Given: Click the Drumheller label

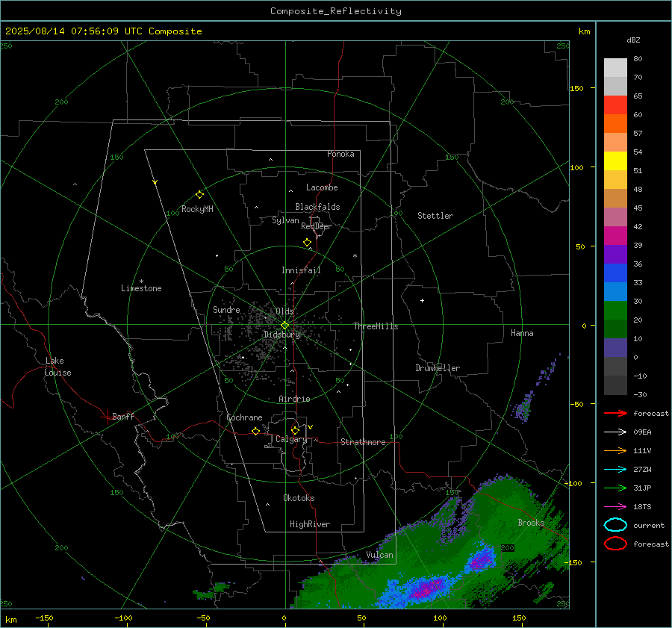Looking at the screenshot, I should point(438,368).
